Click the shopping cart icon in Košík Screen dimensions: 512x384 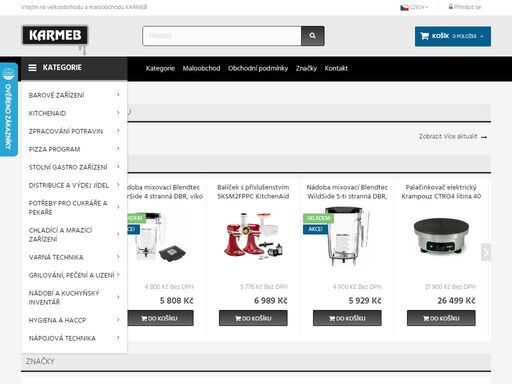pos(424,36)
